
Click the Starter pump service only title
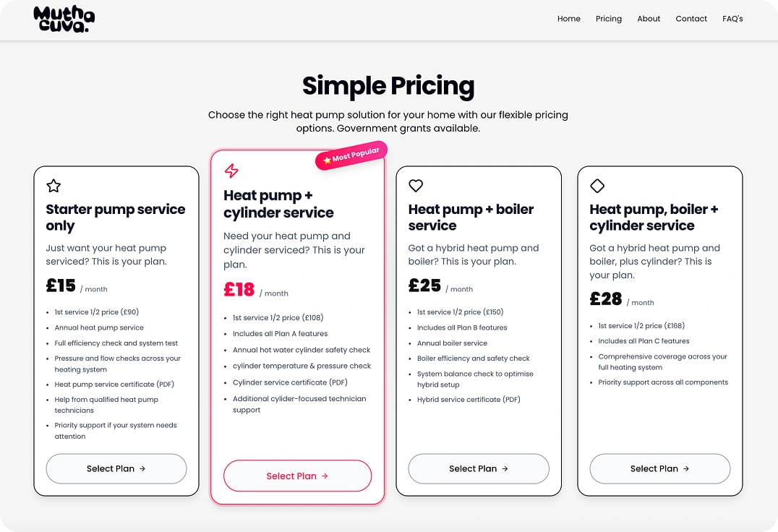point(116,217)
